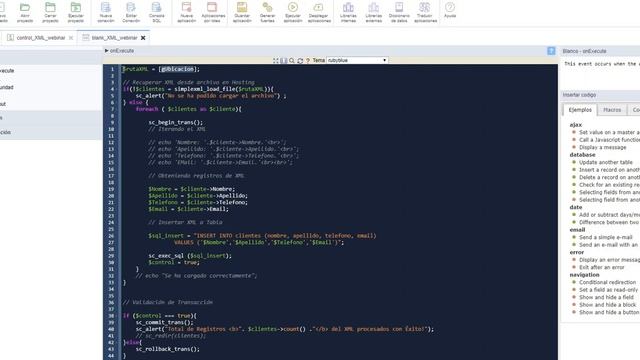Click the Generar fuentes icon

click(267, 12)
